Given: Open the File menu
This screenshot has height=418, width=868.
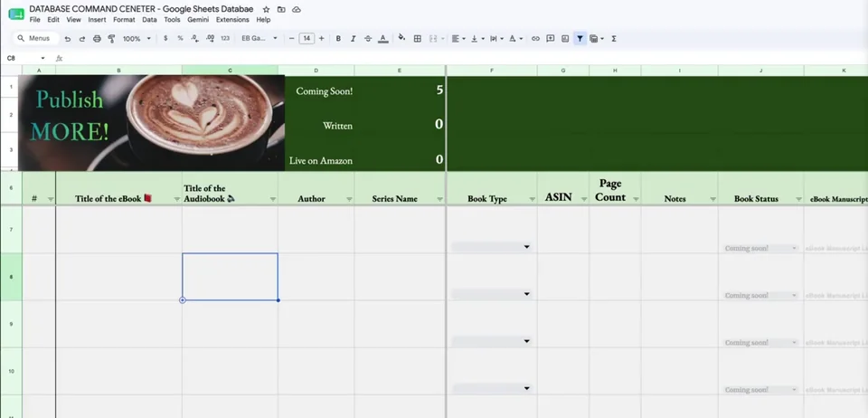Looking at the screenshot, I should point(35,19).
